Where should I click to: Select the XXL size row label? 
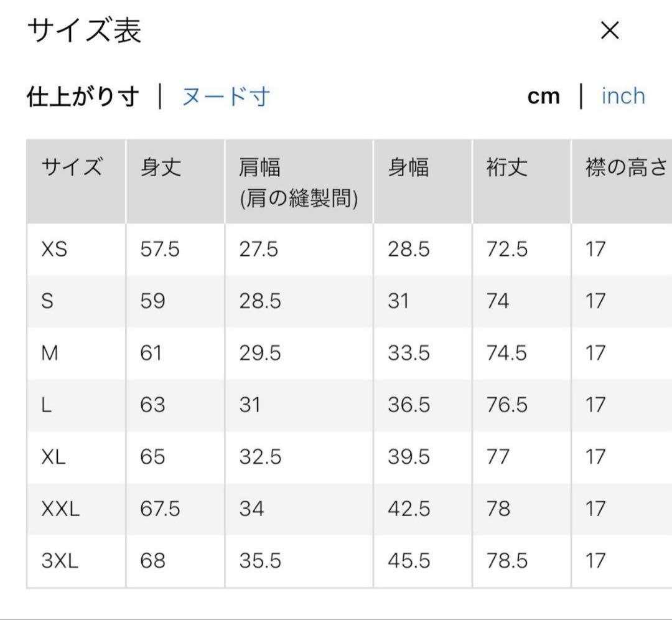point(60,509)
